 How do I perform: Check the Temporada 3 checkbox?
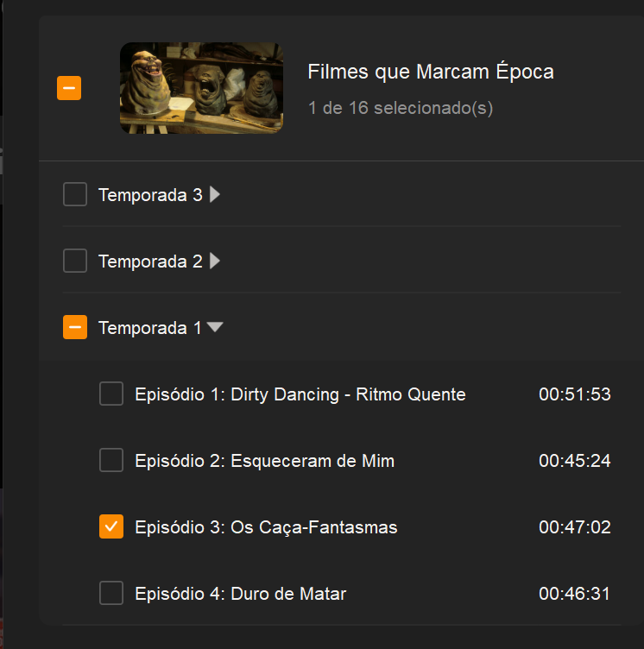[75, 195]
